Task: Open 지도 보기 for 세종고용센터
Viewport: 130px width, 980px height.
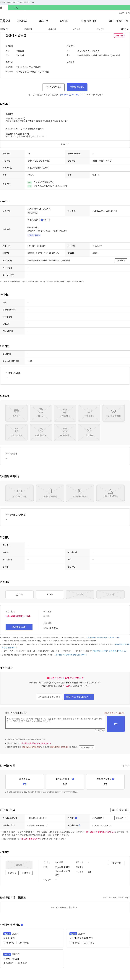Action: pyautogui.click(x=121, y=818)
